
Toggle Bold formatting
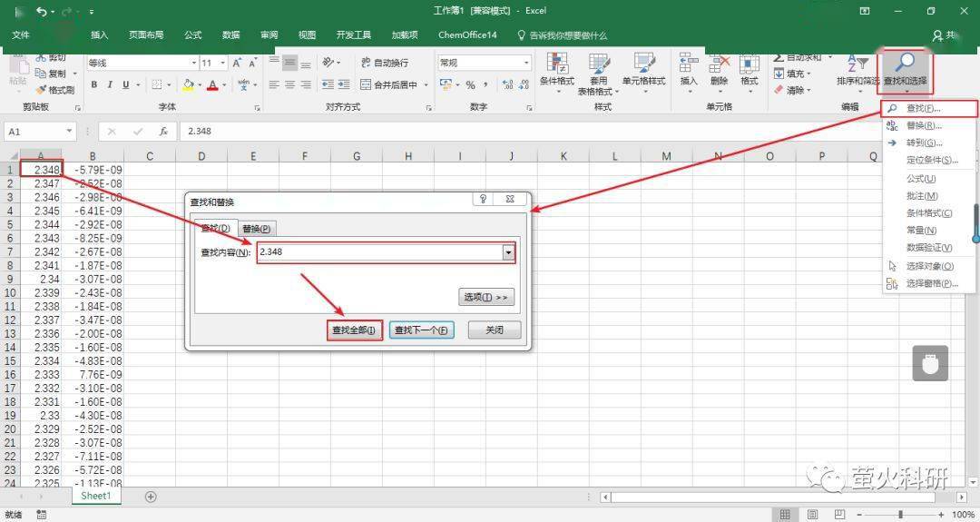[93, 84]
